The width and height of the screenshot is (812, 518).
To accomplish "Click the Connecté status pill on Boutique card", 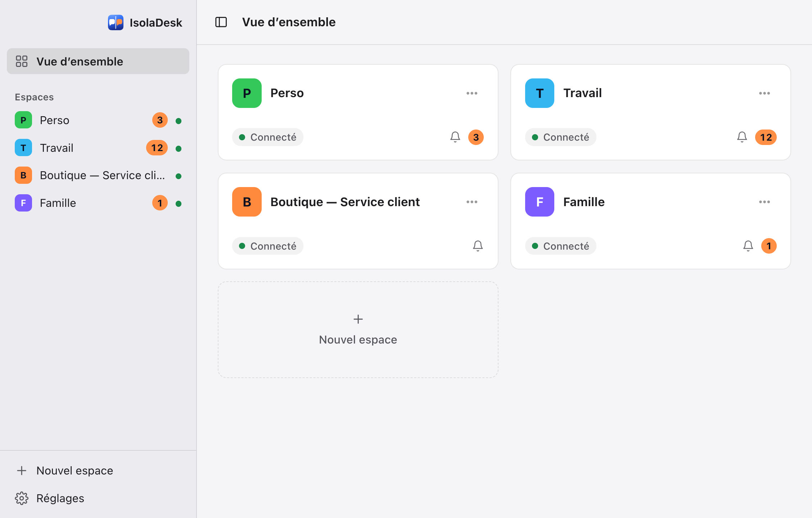I will [268, 246].
